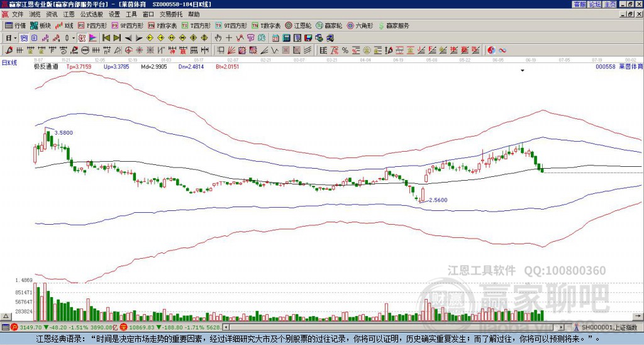Toggle the 权 price adjustment button

pyautogui.click(x=81, y=38)
